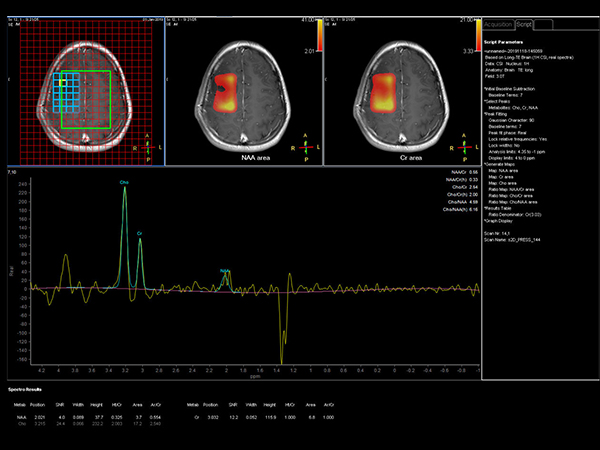The height and width of the screenshot is (450, 600).
Task: Click the Cr height value 115.9
Action: point(270,417)
